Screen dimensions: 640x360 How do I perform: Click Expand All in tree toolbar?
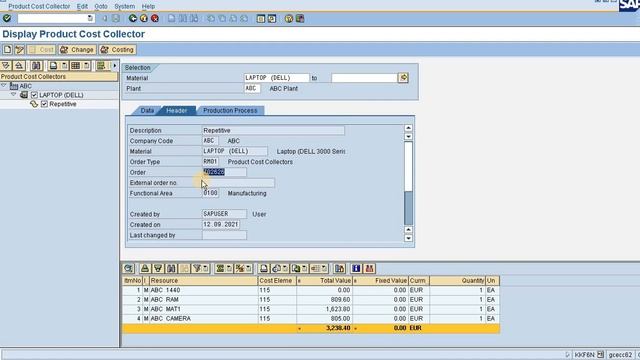(x=6, y=66)
